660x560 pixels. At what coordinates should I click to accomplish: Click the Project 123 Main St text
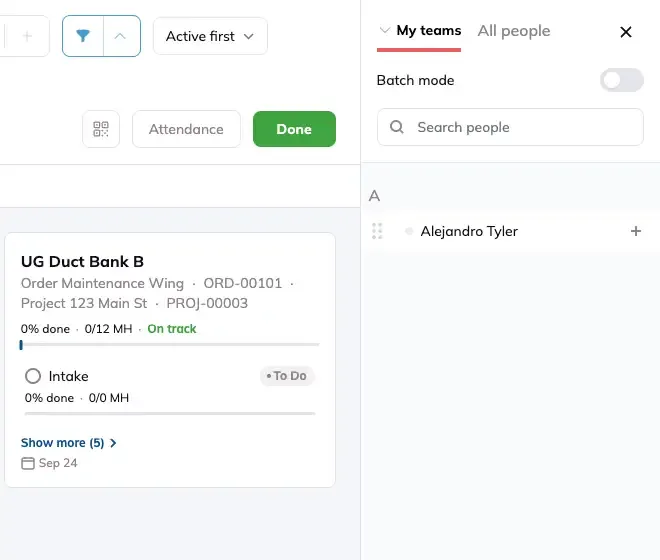pyautogui.click(x=84, y=304)
